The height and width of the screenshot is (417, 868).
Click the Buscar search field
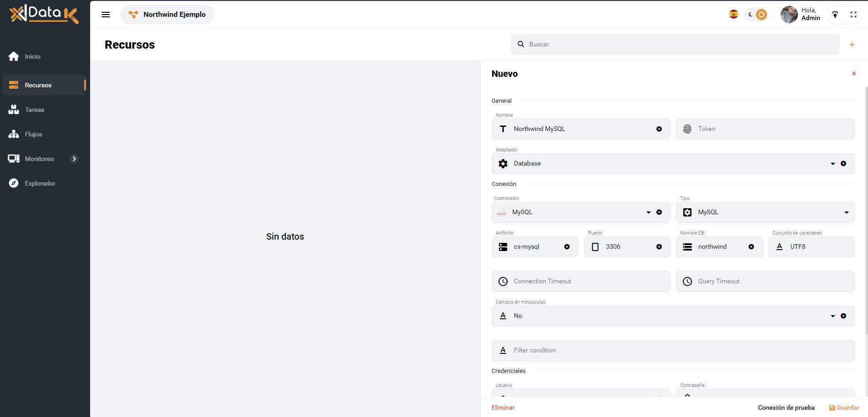(x=675, y=45)
